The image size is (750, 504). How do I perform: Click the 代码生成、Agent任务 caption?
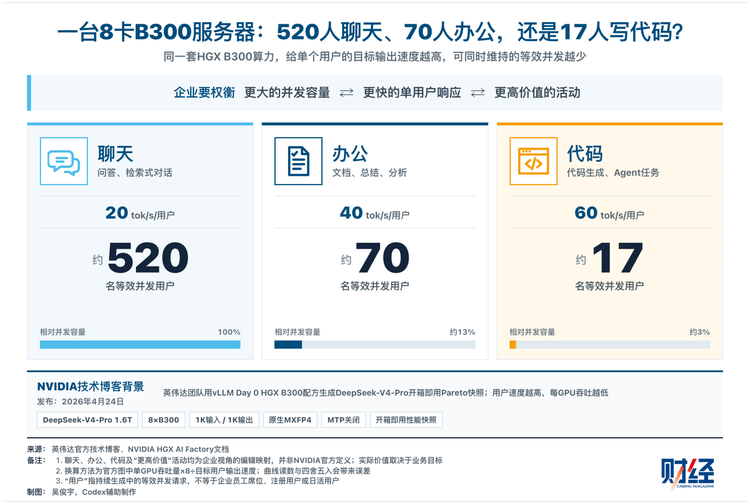point(613,173)
